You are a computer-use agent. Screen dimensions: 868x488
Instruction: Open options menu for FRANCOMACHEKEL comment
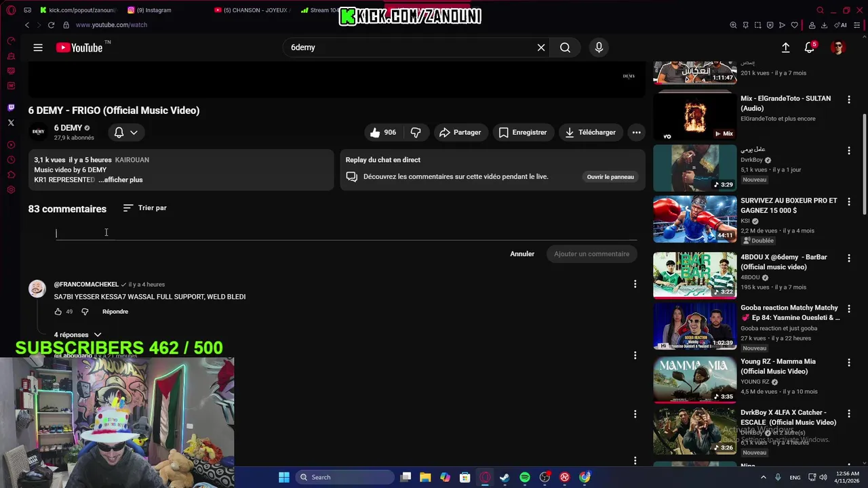635,284
